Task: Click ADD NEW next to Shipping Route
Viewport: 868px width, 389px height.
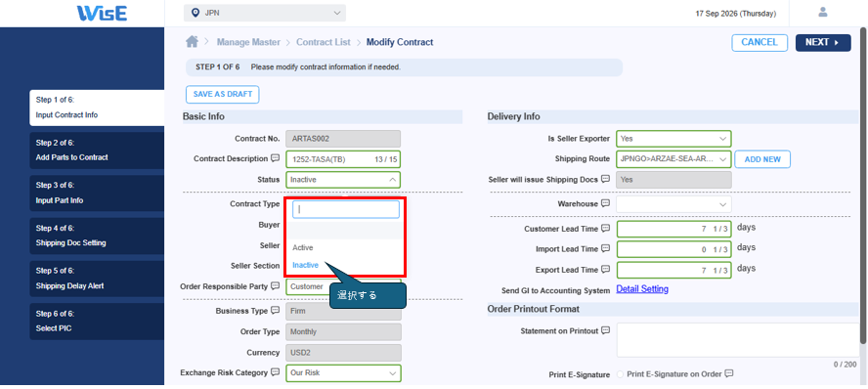Action: coord(762,158)
